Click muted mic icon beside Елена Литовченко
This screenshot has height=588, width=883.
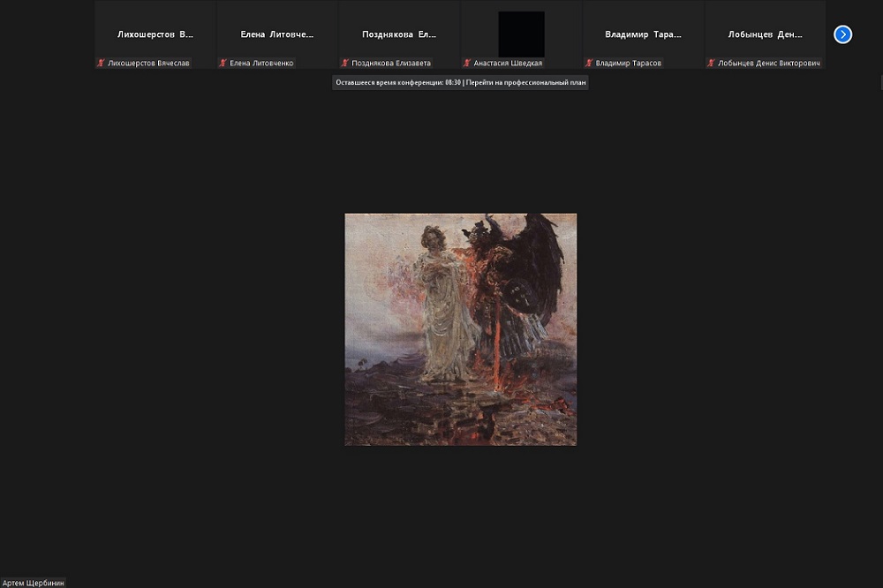click(223, 63)
